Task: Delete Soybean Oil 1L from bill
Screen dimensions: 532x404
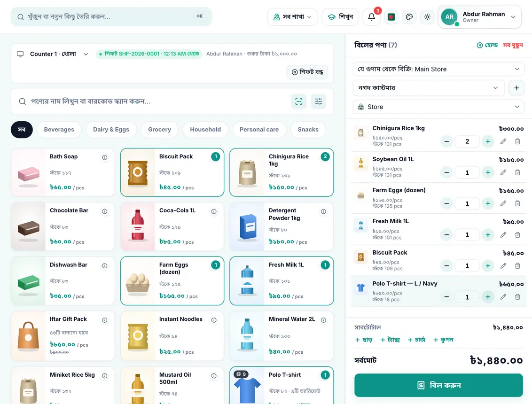Action: click(x=517, y=173)
